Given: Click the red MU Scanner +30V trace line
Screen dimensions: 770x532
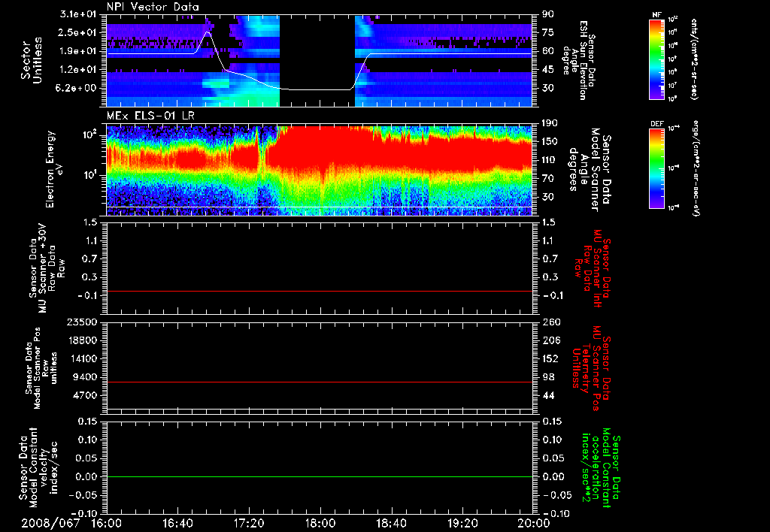Looking at the screenshot, I should (x=319, y=291).
